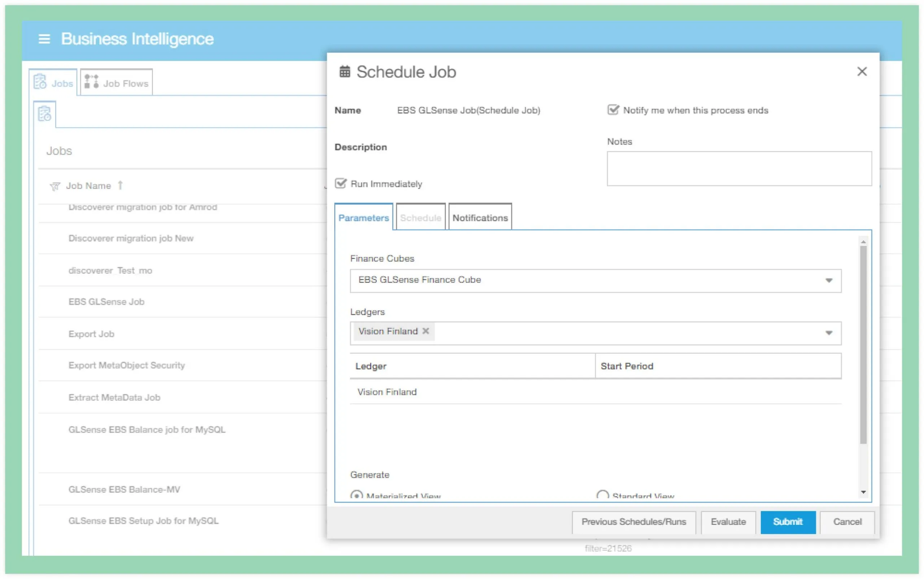Switch to the Notifications tab
Viewport: 924px width, 579px height.
coord(480,218)
